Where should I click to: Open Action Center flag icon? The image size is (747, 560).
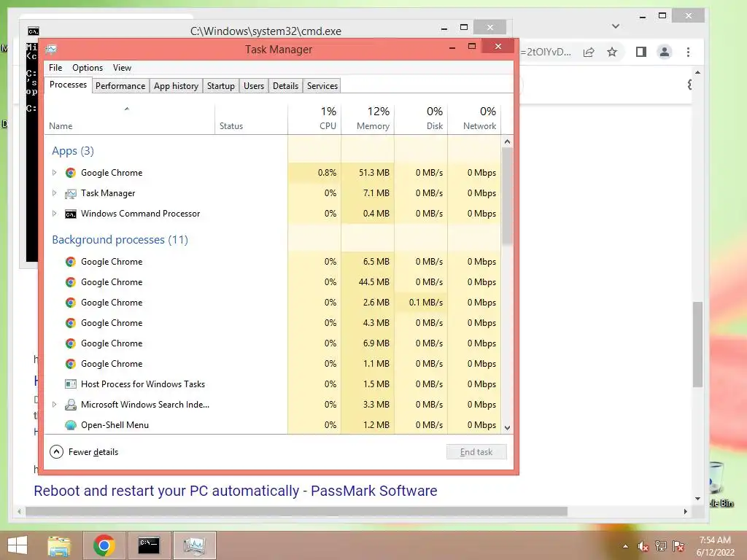pyautogui.click(x=679, y=546)
